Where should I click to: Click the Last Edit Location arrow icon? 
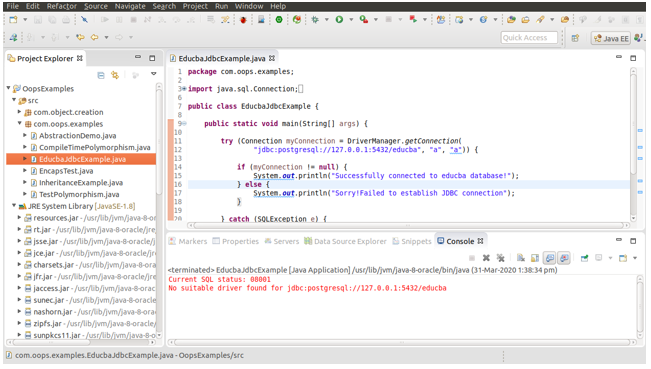(80, 37)
